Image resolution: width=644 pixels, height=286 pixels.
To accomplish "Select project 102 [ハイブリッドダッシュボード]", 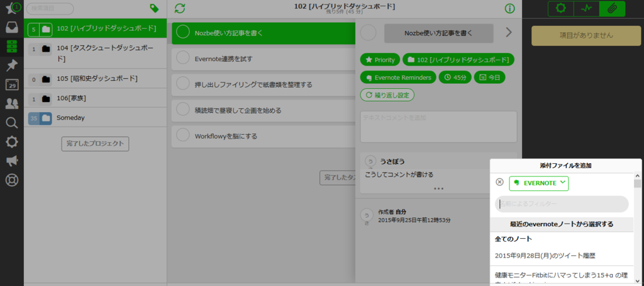I will pos(96,29).
